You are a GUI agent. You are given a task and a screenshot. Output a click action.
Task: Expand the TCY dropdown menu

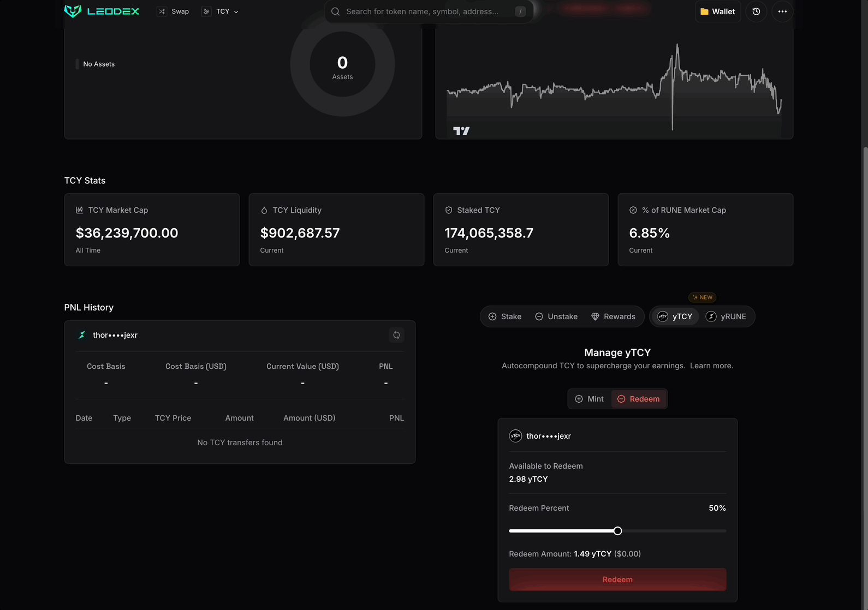click(221, 11)
